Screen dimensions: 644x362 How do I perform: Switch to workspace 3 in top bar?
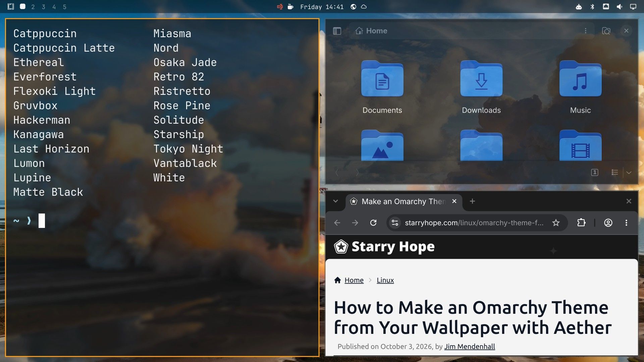point(43,7)
